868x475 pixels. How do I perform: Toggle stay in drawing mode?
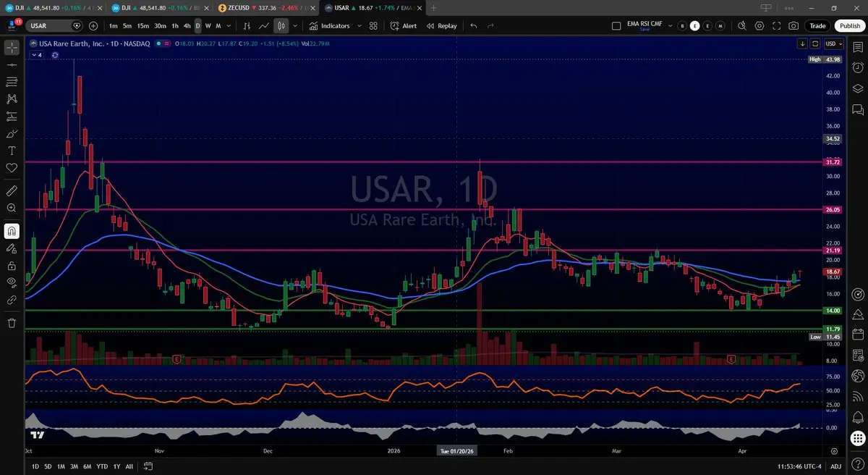tap(12, 248)
